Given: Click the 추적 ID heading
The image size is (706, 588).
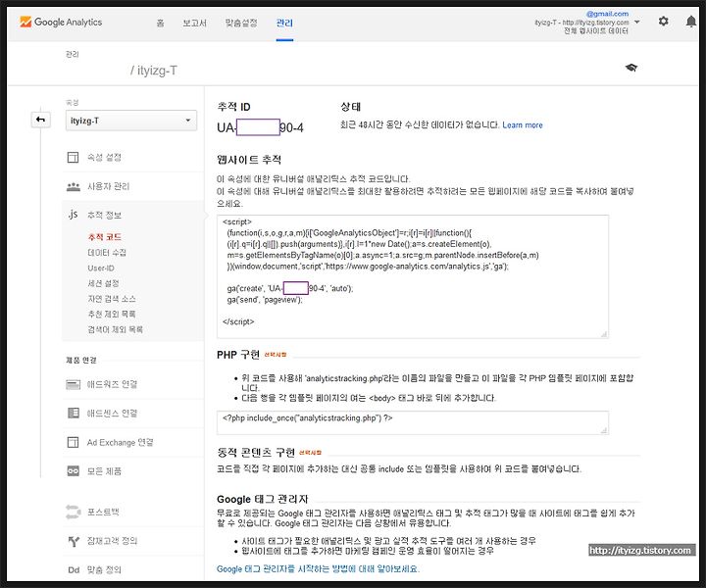Looking at the screenshot, I should click(233, 107).
